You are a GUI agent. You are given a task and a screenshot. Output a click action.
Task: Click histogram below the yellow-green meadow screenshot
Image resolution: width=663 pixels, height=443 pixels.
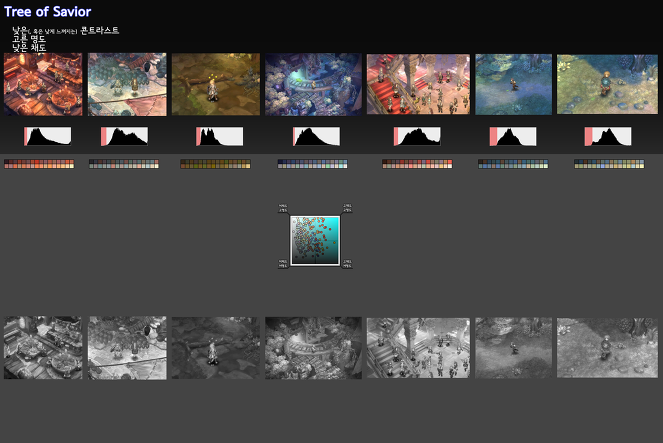608,136
